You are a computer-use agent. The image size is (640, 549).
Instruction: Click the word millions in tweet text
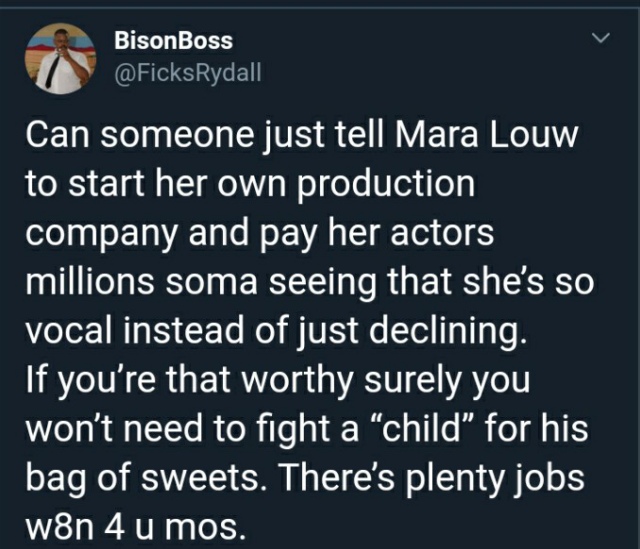[90, 281]
